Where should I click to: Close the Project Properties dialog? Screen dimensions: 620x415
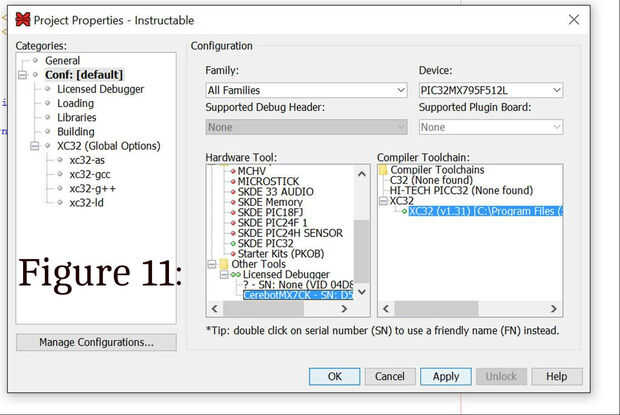574,20
